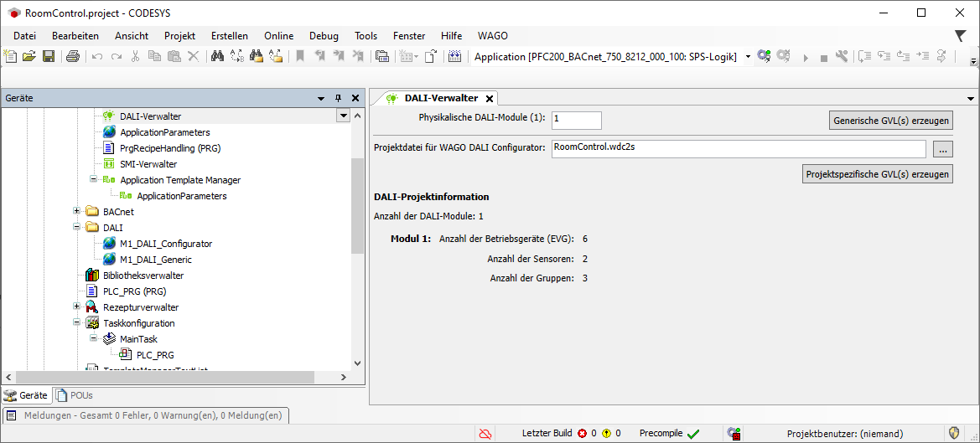Open the WAGO menu
The height and width of the screenshot is (443, 980).
[x=492, y=35]
